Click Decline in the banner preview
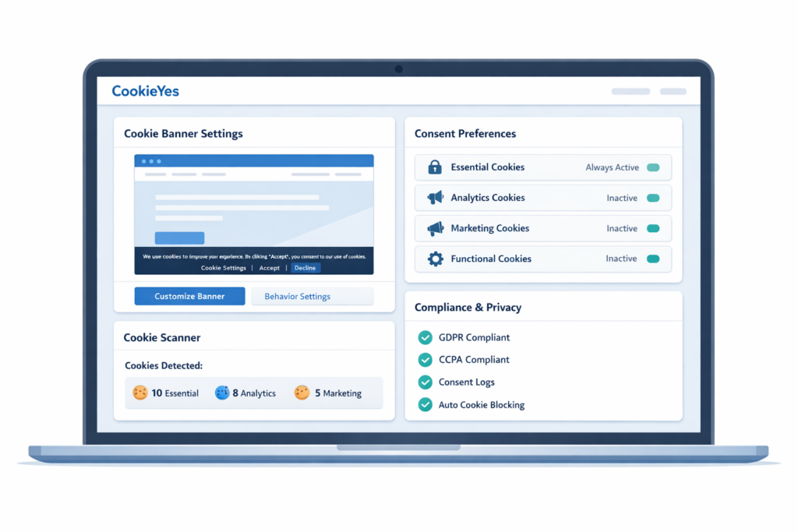Image resolution: width=798 pixels, height=532 pixels. pos(305,267)
